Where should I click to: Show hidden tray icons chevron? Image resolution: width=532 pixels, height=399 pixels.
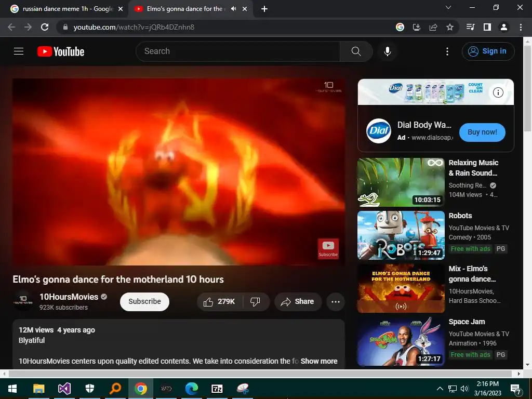440,389
